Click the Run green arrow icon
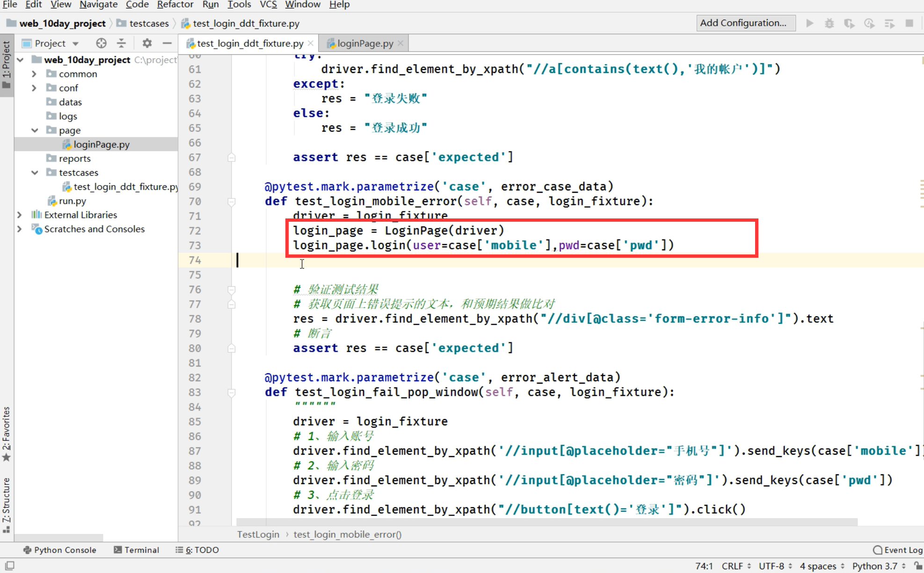The image size is (924, 573). pos(809,23)
